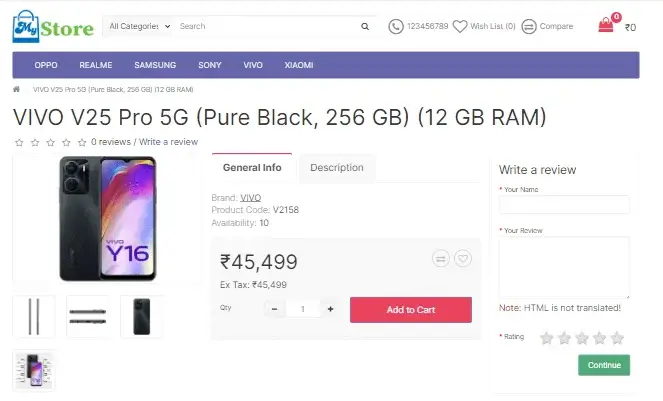663x401 pixels.
Task: Click the Continue review button
Action: point(604,365)
